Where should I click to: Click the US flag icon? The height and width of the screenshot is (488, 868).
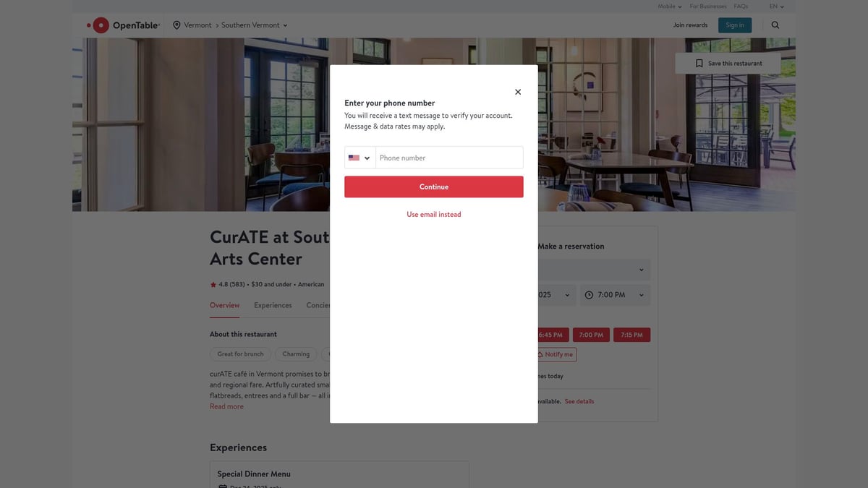point(354,158)
